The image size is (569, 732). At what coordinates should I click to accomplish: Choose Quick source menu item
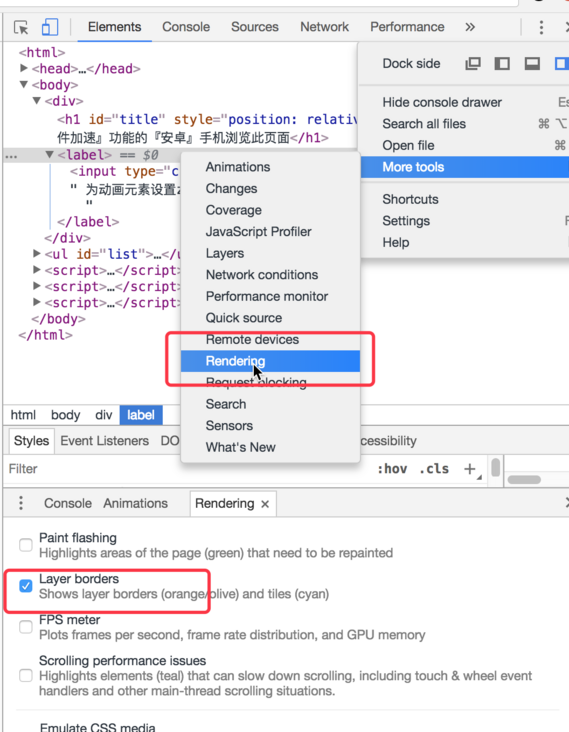(270, 318)
